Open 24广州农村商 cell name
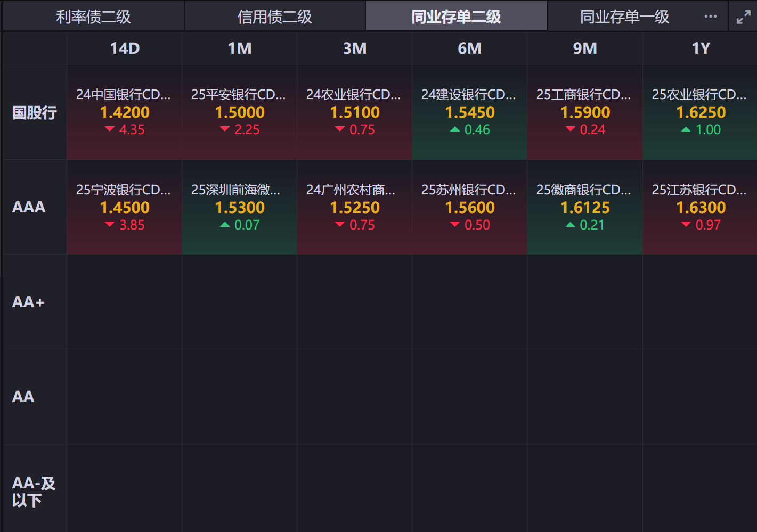Viewport: 757px width, 532px height. point(351,190)
